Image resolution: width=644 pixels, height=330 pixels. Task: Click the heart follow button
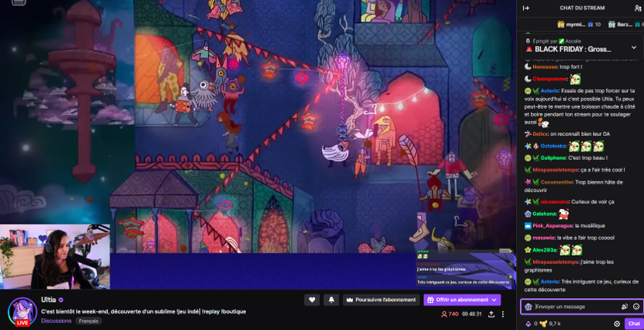[312, 300]
